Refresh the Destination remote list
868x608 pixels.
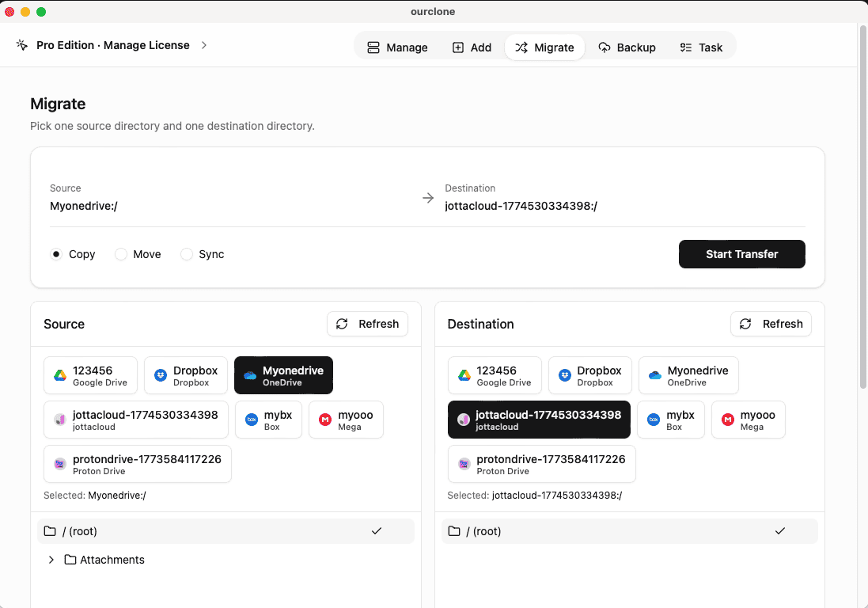point(770,324)
